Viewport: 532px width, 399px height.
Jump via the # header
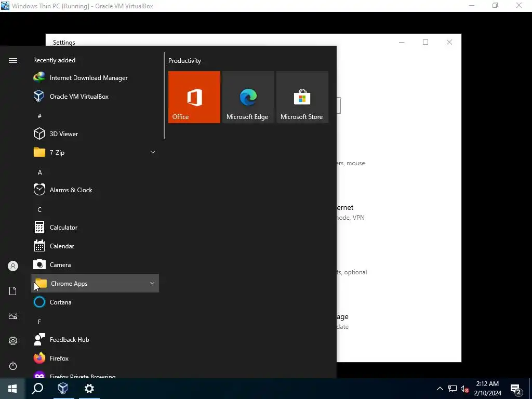click(x=39, y=116)
